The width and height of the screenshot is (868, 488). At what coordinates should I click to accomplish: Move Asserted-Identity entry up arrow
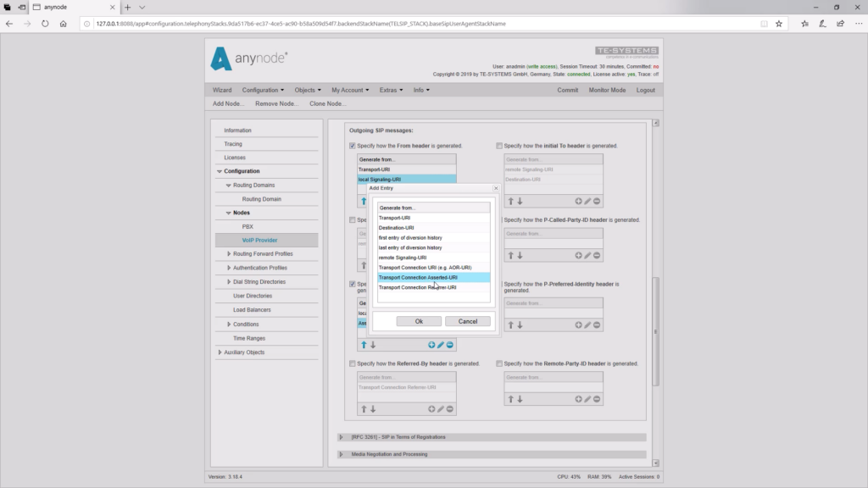point(364,345)
